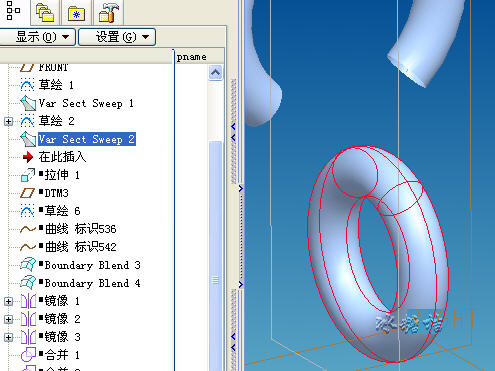Switch to the Folder Browser tab
This screenshot has height=371, width=495.
click(45, 13)
